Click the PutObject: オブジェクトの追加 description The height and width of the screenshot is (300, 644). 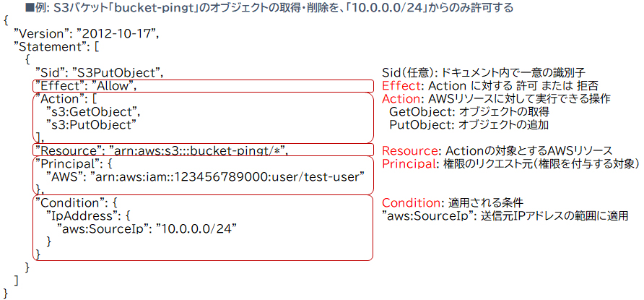tap(469, 124)
